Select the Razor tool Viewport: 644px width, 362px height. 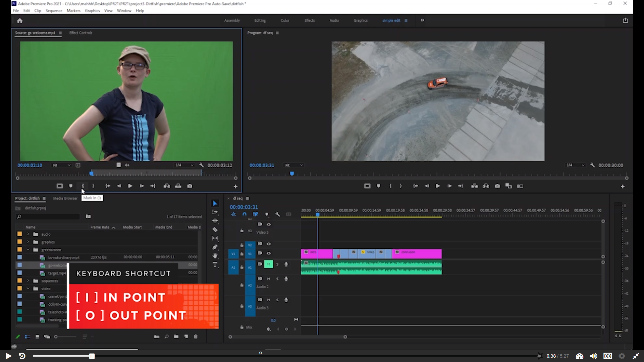(215, 230)
